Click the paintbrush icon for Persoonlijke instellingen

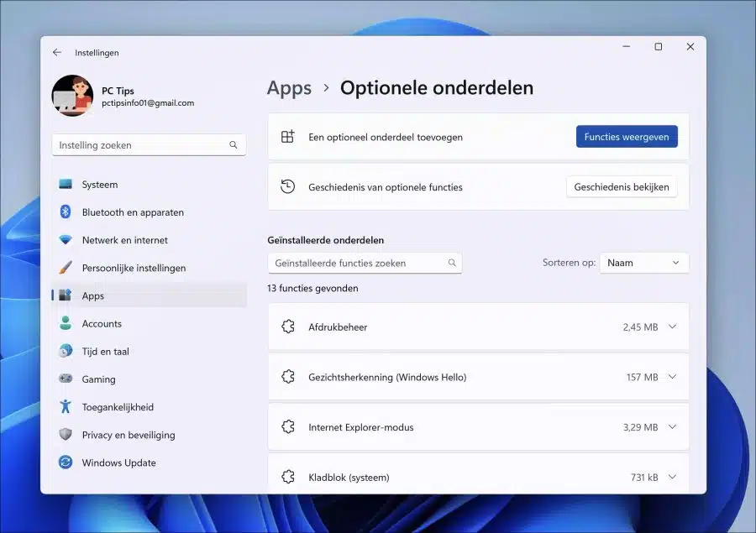click(x=66, y=268)
